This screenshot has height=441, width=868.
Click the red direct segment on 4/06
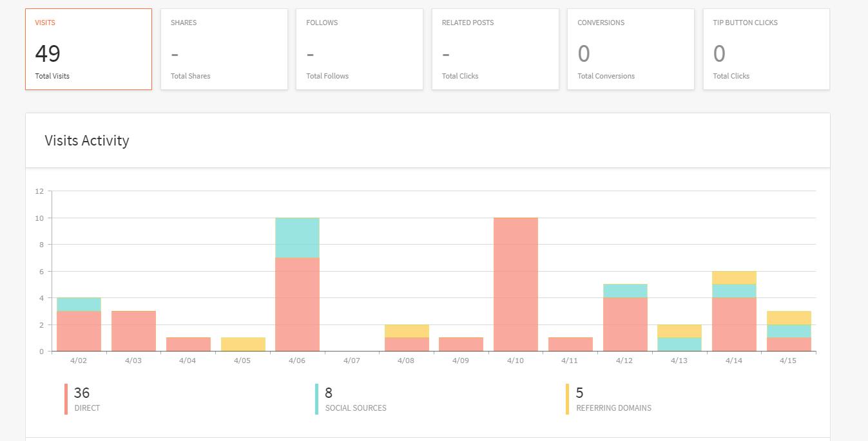pyautogui.click(x=297, y=305)
